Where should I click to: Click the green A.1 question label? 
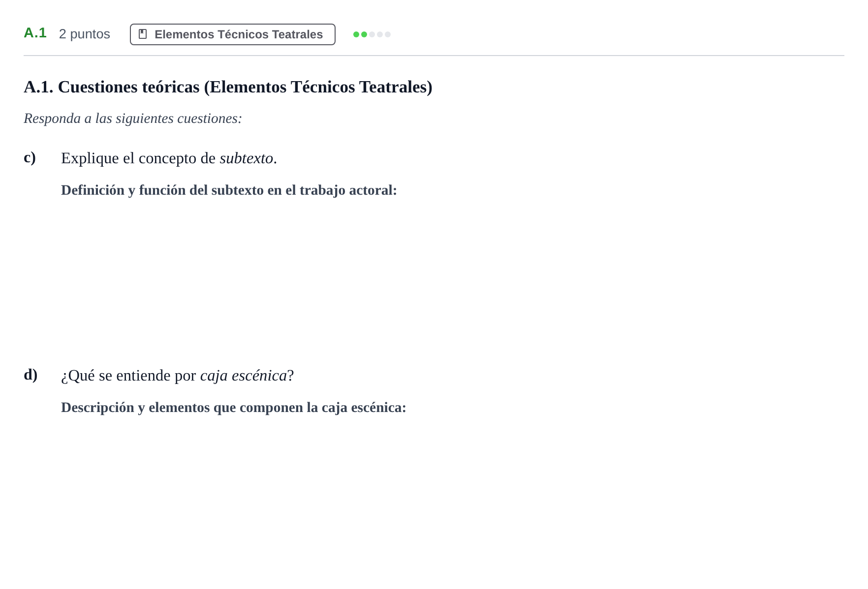pyautogui.click(x=35, y=33)
